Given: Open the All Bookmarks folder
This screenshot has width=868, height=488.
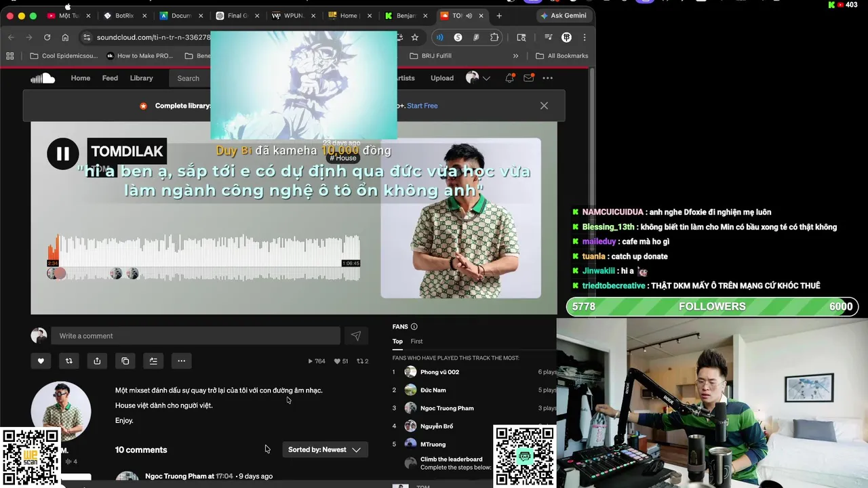Looking at the screenshot, I should 561,56.
